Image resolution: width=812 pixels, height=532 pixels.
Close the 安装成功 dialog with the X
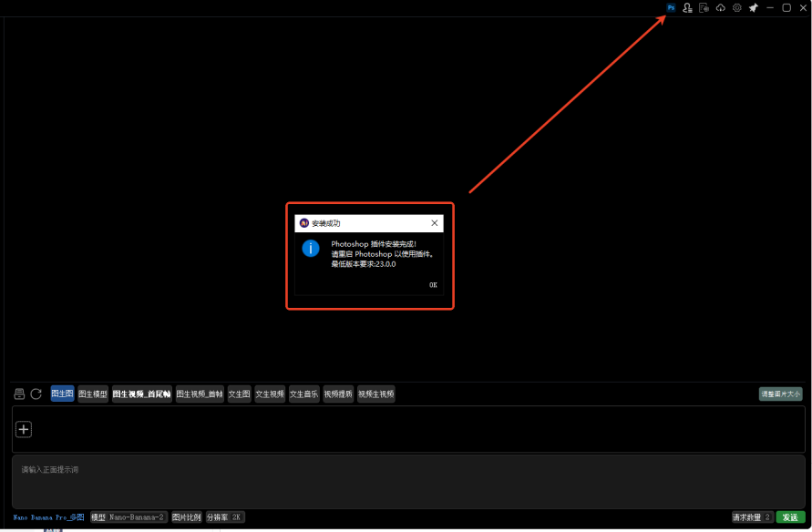(434, 223)
